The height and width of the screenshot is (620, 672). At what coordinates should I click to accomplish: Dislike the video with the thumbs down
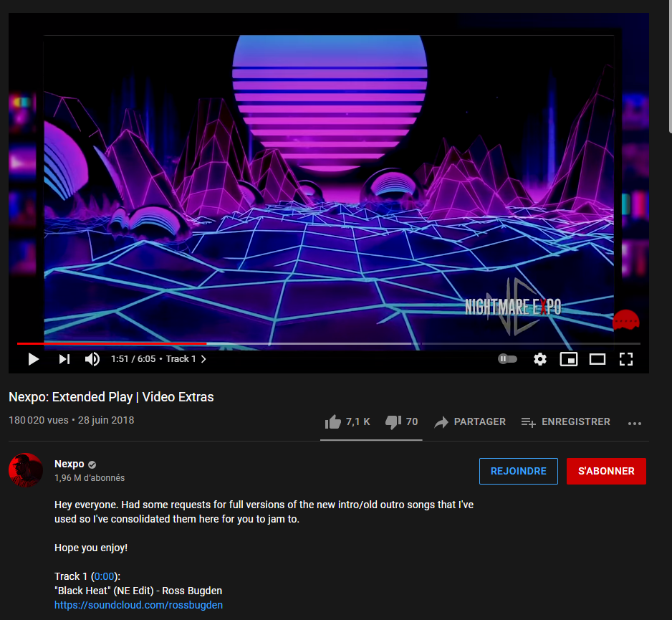coord(393,422)
